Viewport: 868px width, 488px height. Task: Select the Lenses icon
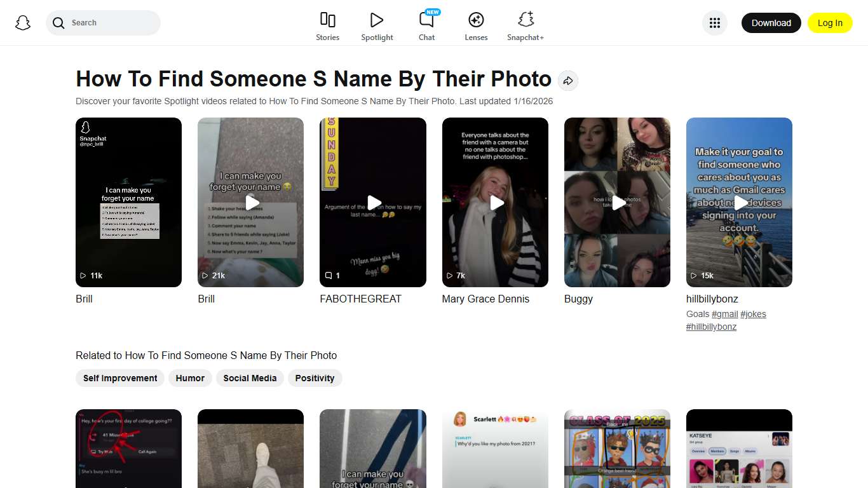(476, 20)
